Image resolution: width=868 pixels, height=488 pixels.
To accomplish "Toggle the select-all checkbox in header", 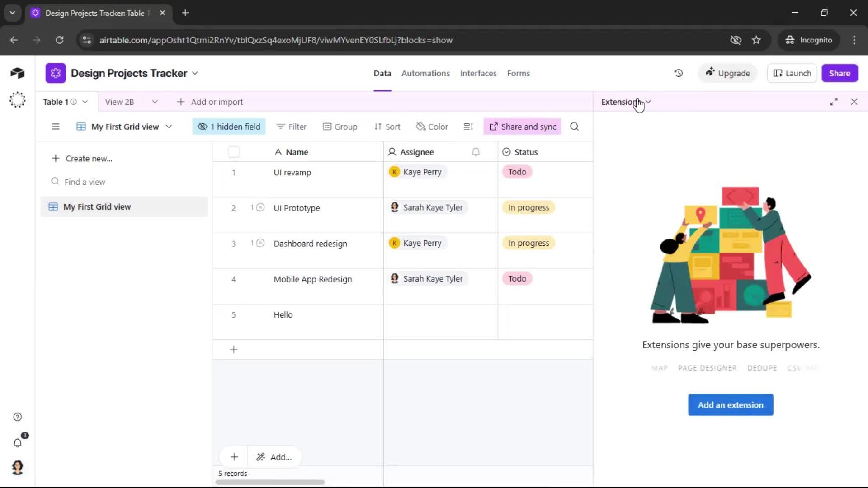I will coord(234,152).
